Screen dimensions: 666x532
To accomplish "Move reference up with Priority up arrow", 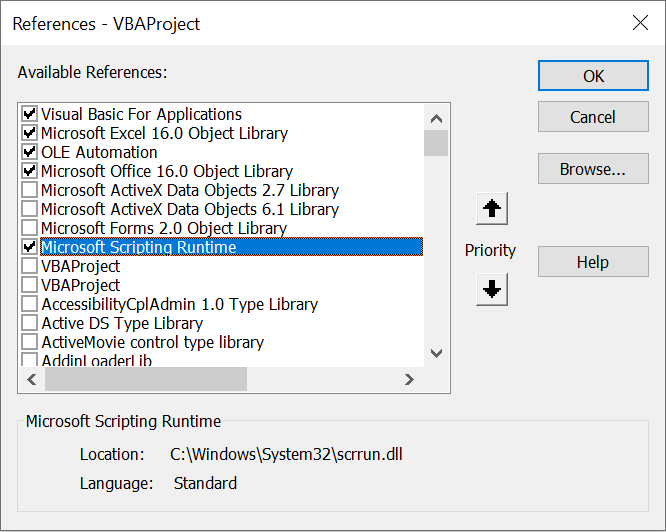I will click(x=492, y=208).
